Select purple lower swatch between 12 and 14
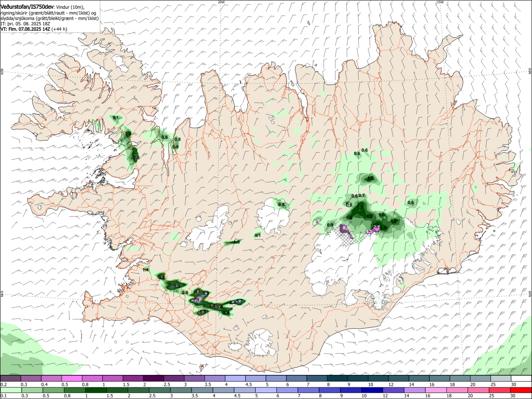Viewport: 532px width, 399px height. tap(393, 390)
